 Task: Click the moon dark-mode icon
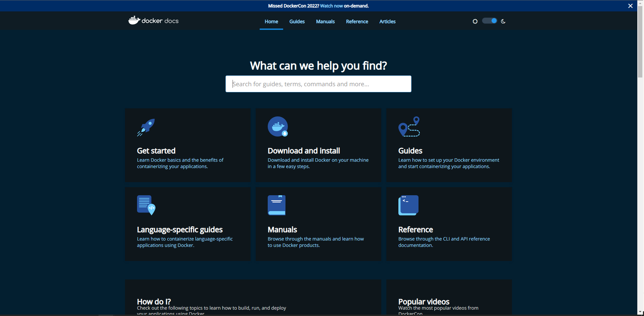click(503, 21)
